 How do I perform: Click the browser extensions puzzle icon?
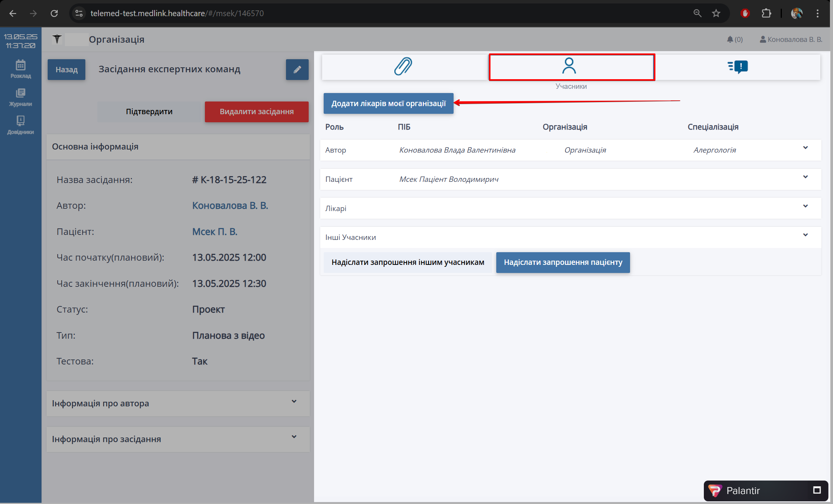click(x=766, y=13)
